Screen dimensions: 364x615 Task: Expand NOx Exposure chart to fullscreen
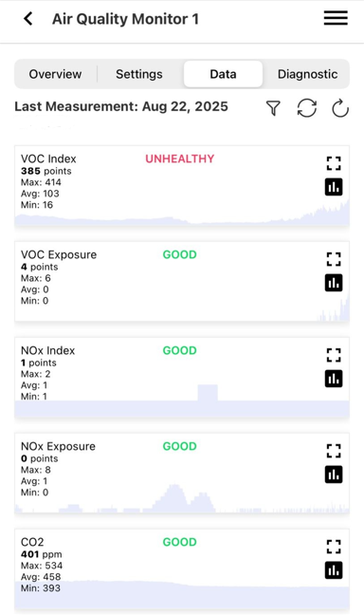334,451
